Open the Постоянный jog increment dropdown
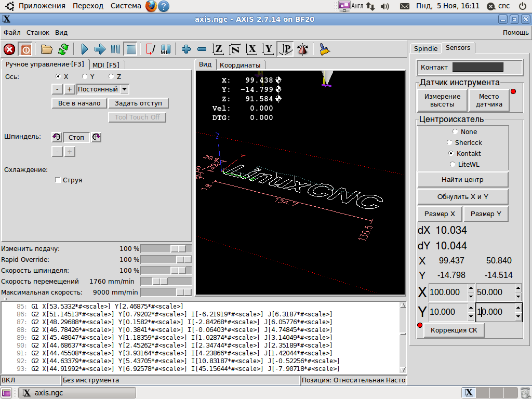The height and width of the screenshot is (399, 532). coord(125,89)
